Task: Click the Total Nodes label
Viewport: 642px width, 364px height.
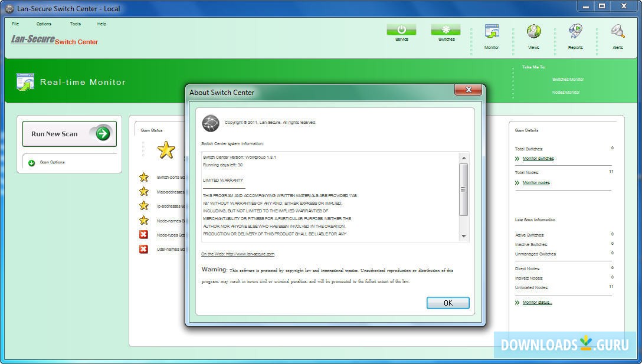Action: [x=527, y=173]
